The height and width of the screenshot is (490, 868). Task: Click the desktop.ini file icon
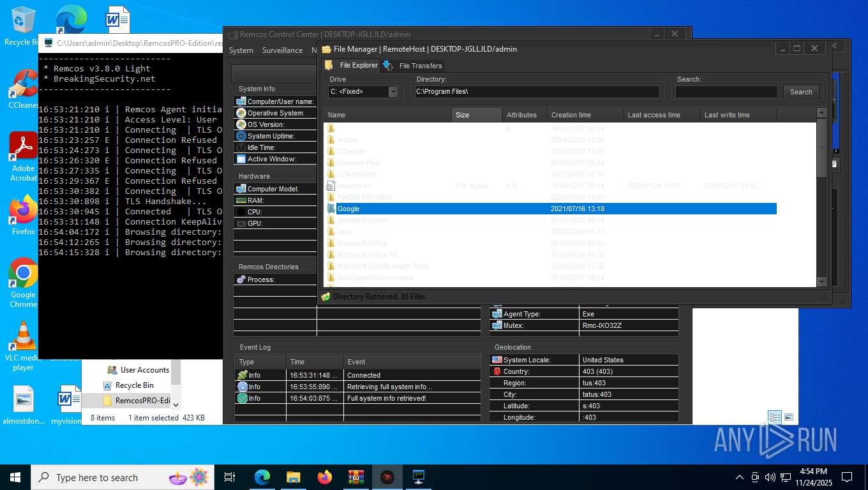click(x=331, y=186)
